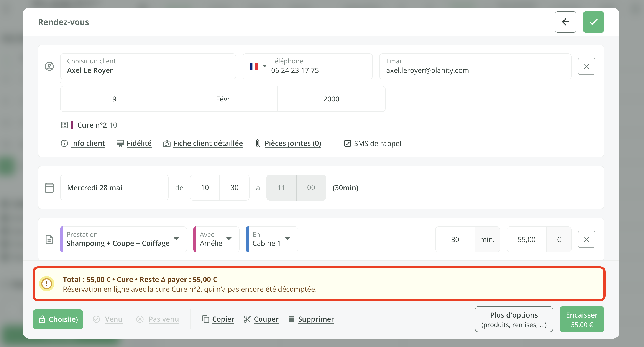
Task: Remove the service line with X
Action: [586, 239]
